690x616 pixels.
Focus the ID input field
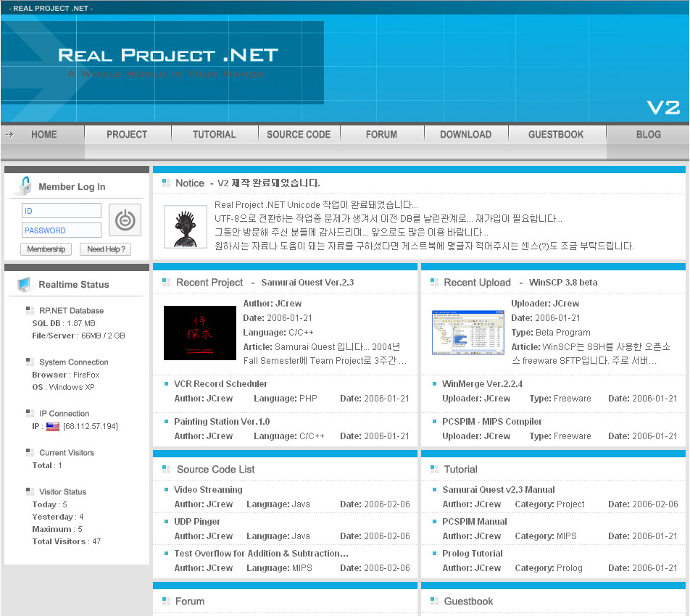62,211
